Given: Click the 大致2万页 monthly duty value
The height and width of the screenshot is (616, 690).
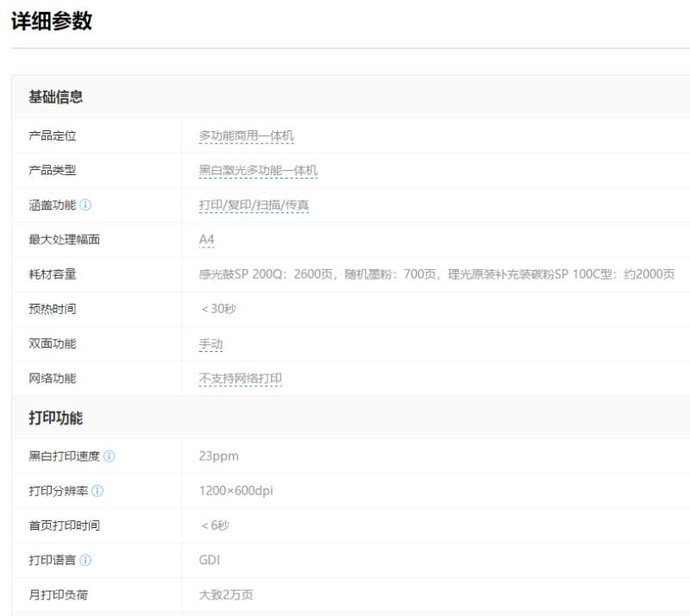Looking at the screenshot, I should 226,594.
